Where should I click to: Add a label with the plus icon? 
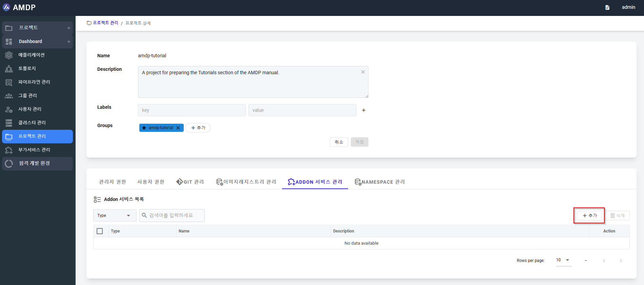click(364, 110)
